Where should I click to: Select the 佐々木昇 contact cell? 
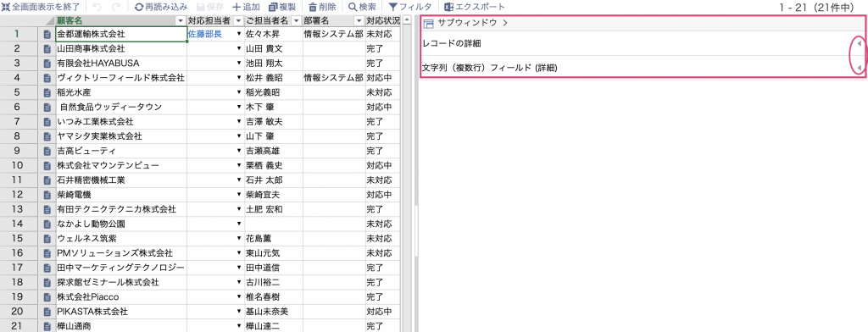pyautogui.click(x=274, y=35)
